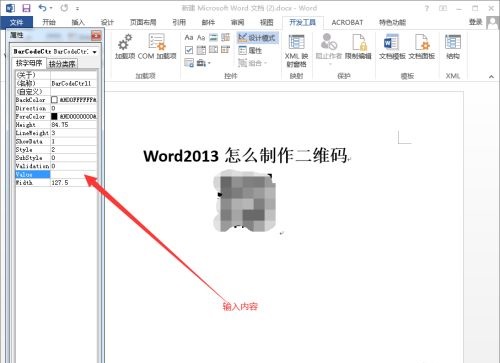Insert a Building Block Gallery control
The width and height of the screenshot is (500, 363).
click(x=226, y=37)
